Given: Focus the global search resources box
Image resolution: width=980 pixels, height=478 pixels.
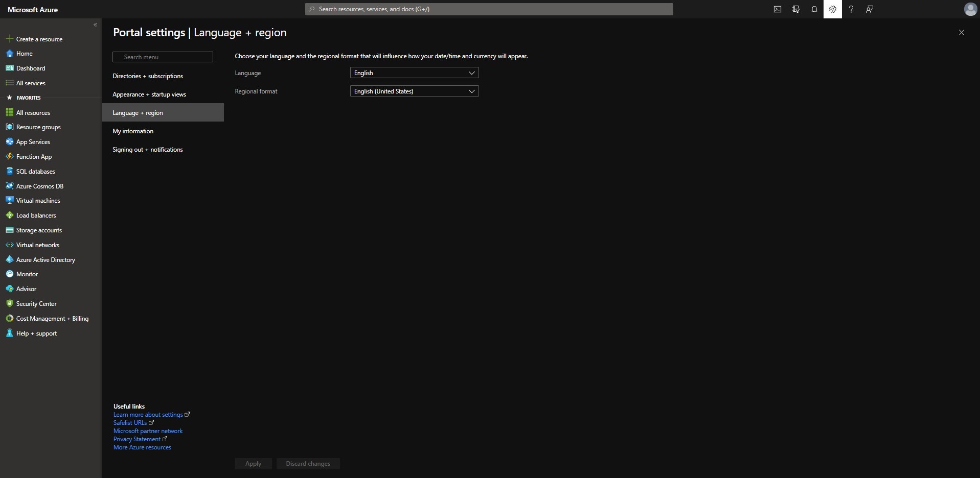Looking at the screenshot, I should pos(489,9).
